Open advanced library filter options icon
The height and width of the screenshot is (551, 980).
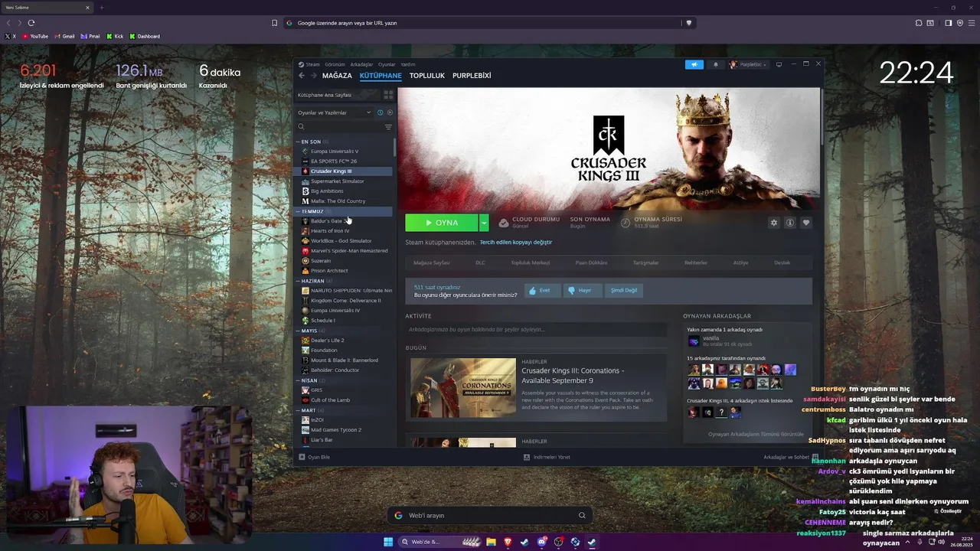pyautogui.click(x=388, y=127)
